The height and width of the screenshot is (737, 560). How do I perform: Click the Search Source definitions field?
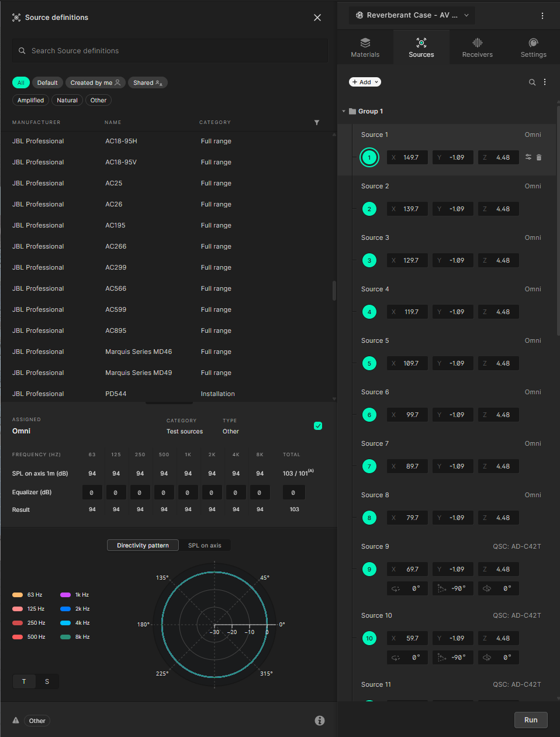(170, 51)
